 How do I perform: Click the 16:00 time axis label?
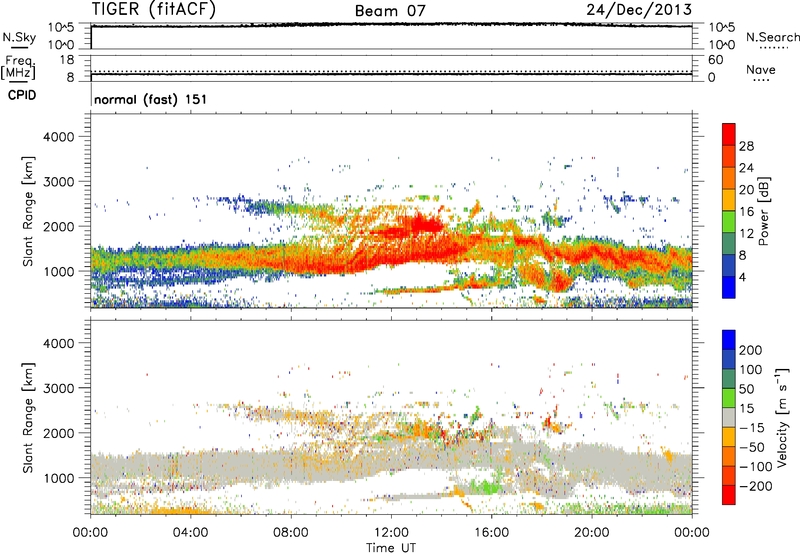pyautogui.click(x=491, y=533)
